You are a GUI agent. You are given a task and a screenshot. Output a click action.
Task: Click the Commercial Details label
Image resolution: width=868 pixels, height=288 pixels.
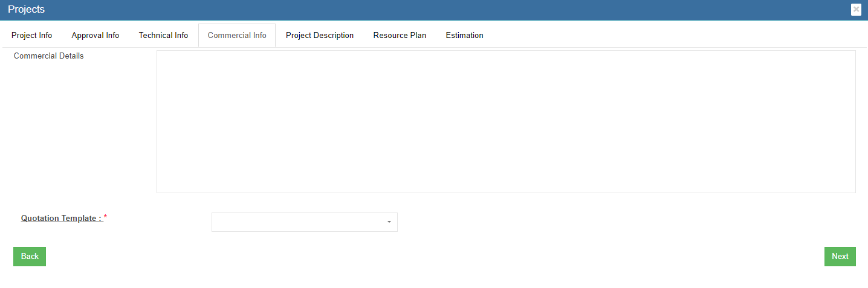[48, 56]
